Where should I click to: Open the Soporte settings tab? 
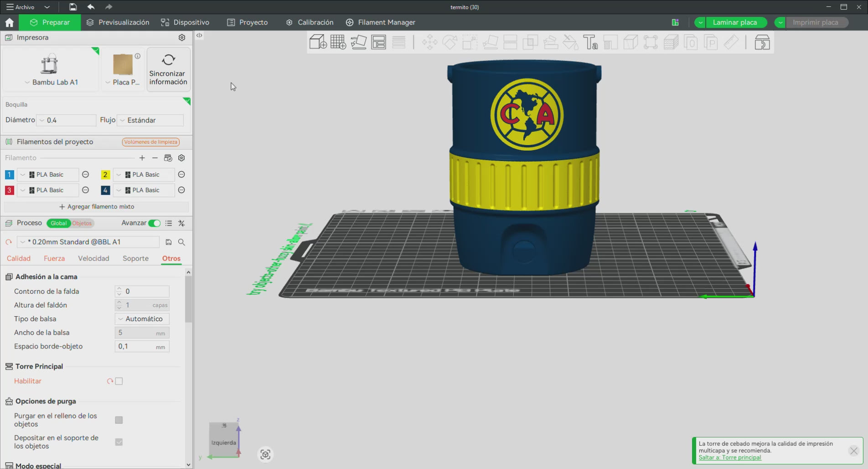135,258
